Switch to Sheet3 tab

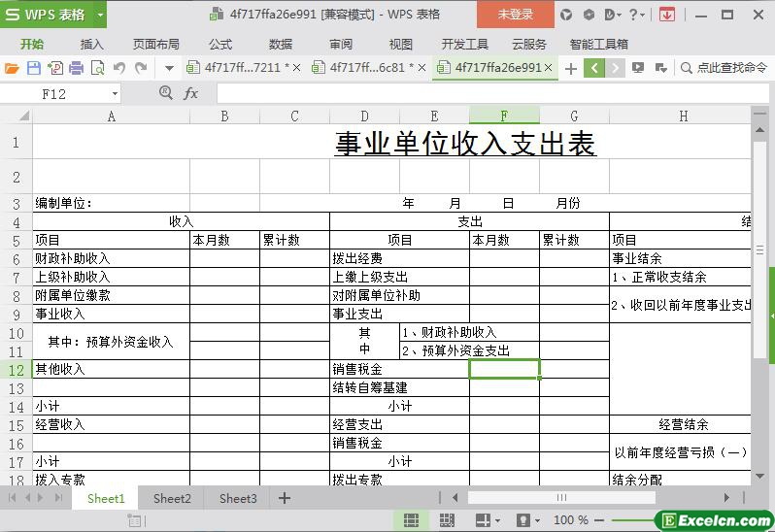[238, 498]
